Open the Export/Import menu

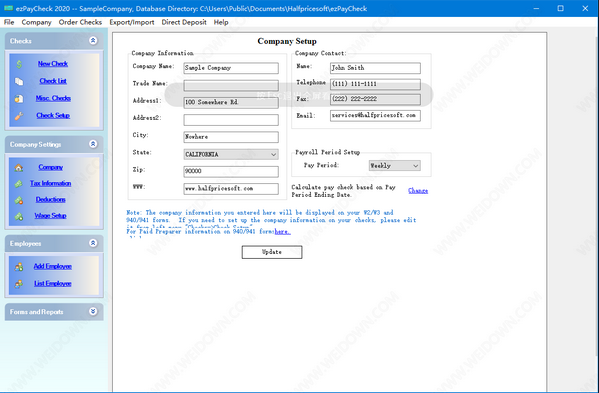pyautogui.click(x=132, y=22)
